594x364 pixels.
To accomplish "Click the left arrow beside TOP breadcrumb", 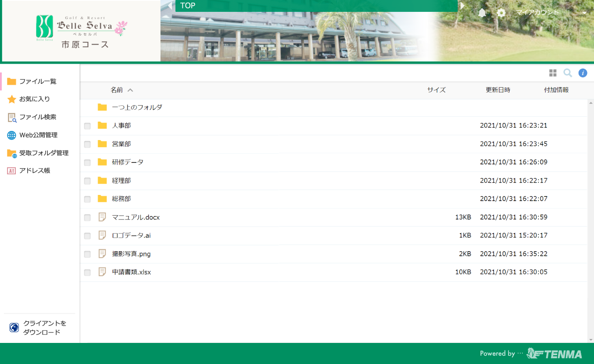I will pyautogui.click(x=170, y=6).
